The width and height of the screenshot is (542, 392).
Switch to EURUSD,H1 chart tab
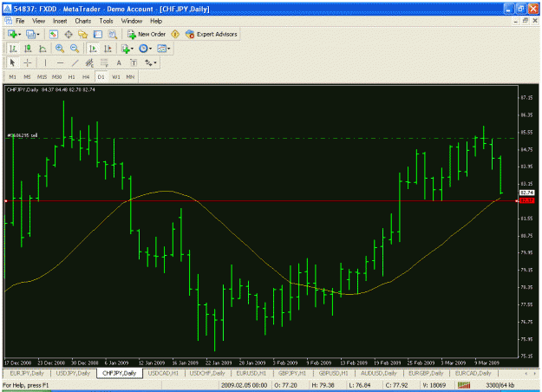click(x=251, y=373)
